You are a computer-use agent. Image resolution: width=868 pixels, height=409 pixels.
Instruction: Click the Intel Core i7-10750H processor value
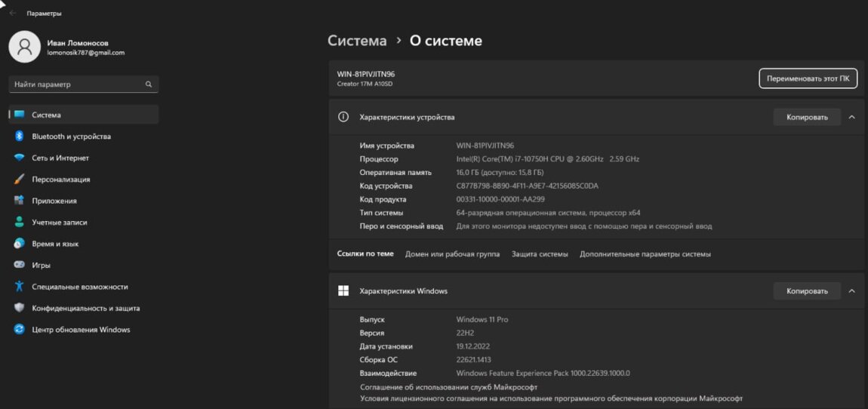click(547, 158)
